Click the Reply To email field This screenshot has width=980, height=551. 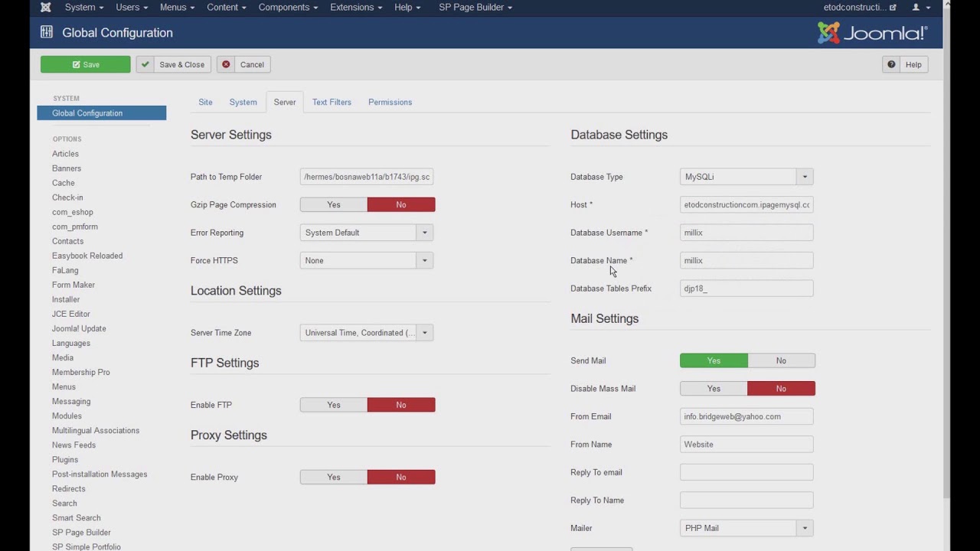tap(746, 472)
